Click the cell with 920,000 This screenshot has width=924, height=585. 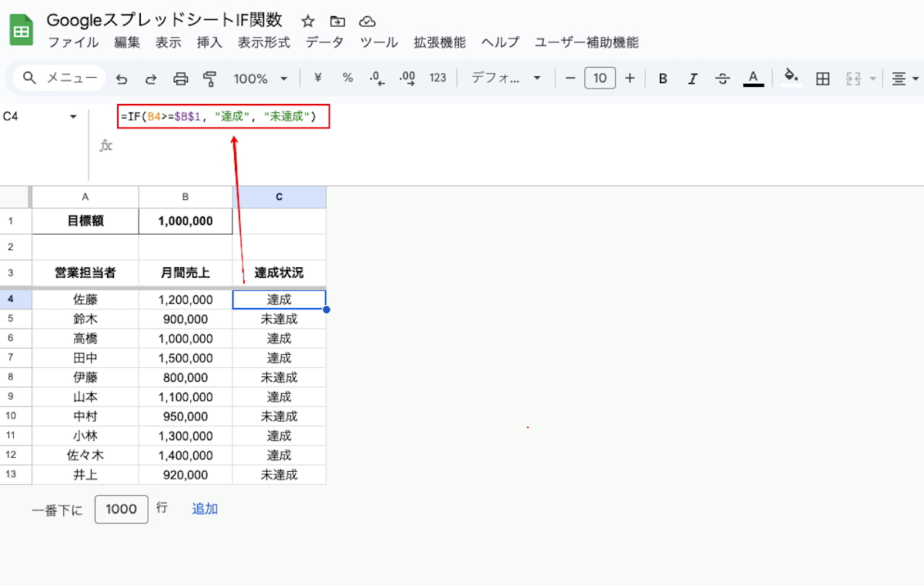click(186, 475)
